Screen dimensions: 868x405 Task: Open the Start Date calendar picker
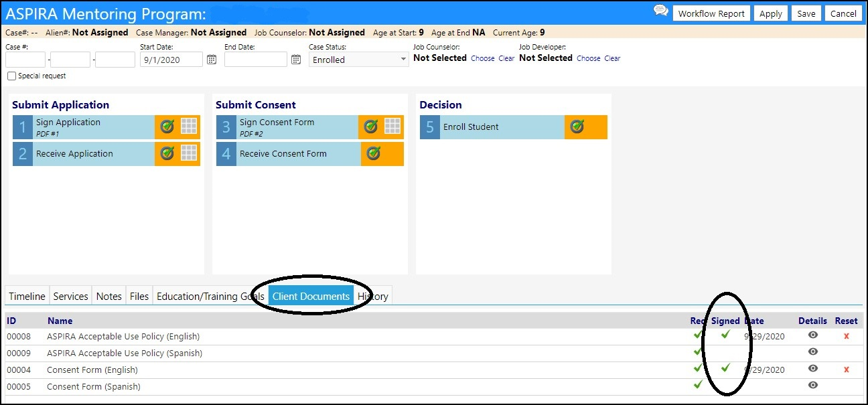click(212, 60)
